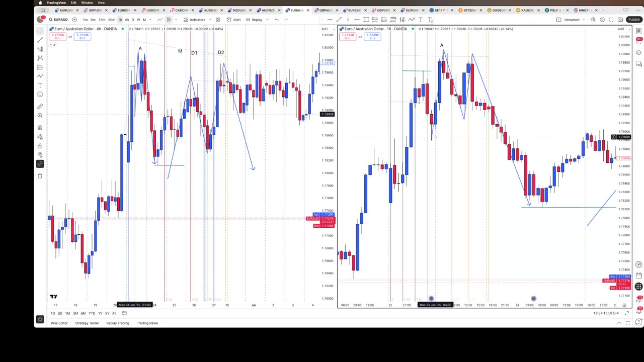The height and width of the screenshot is (362, 644).
Task: Switch to the 30m timeframe
Action: tap(111, 20)
